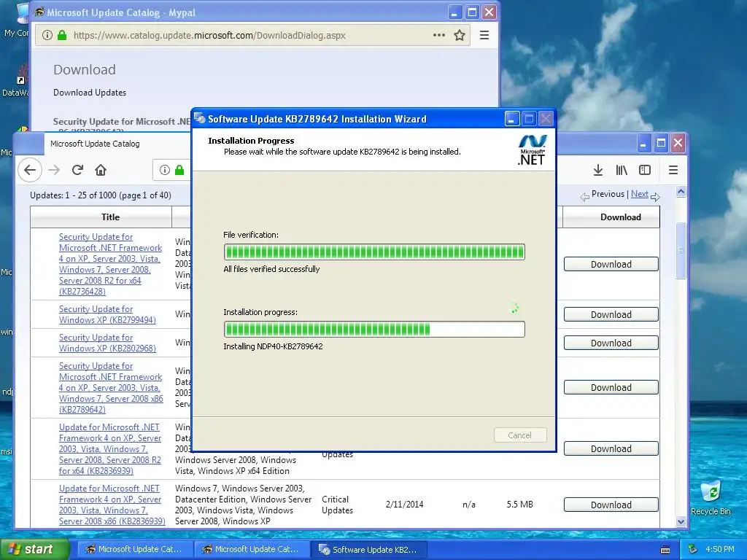The width and height of the screenshot is (747, 560).
Task: Click green padlock in DownloadDialog address bar
Action: pyautogui.click(x=62, y=35)
